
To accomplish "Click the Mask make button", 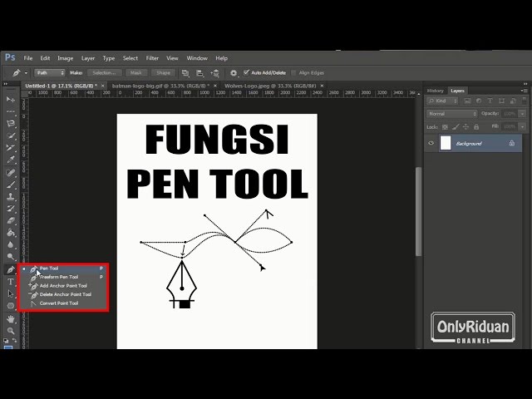I will point(136,73).
